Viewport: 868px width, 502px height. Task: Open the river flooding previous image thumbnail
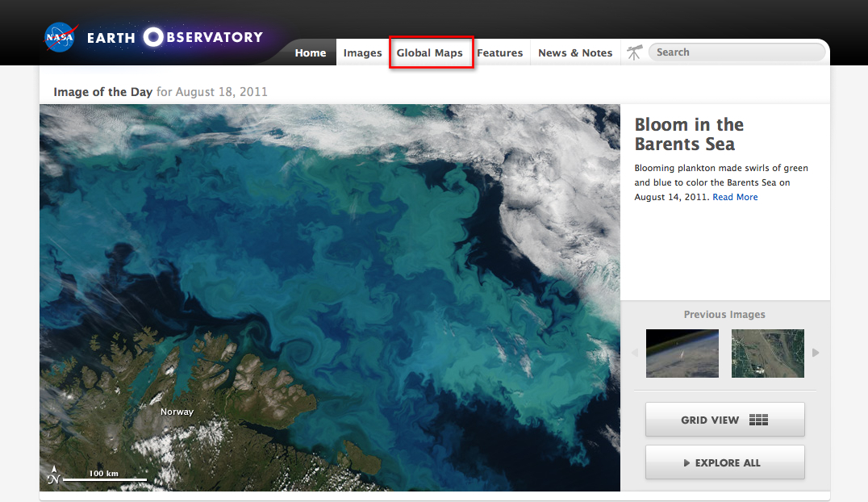[x=767, y=353]
